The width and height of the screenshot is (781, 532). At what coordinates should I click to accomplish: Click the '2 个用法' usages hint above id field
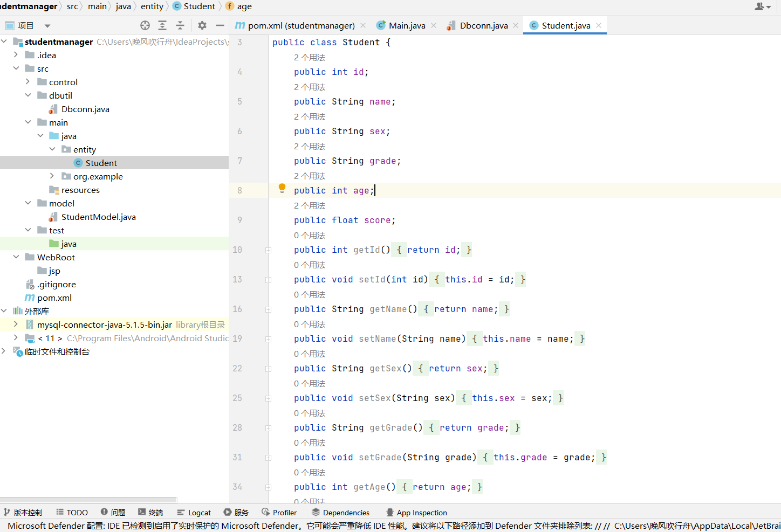pyautogui.click(x=310, y=57)
